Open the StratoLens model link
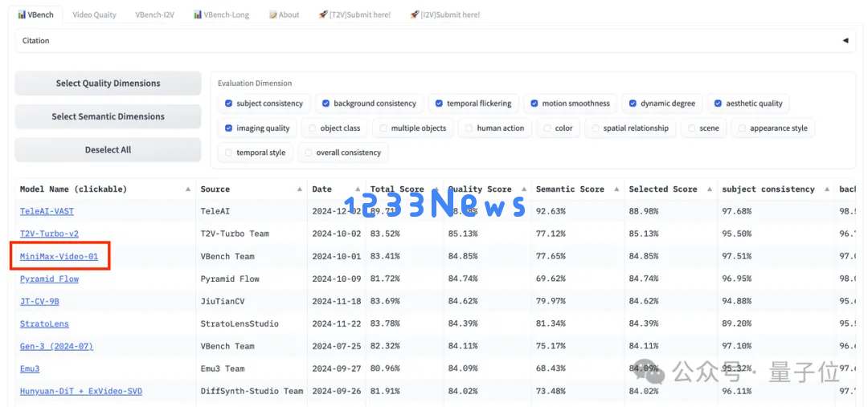This screenshot has height=407, width=868. point(44,324)
